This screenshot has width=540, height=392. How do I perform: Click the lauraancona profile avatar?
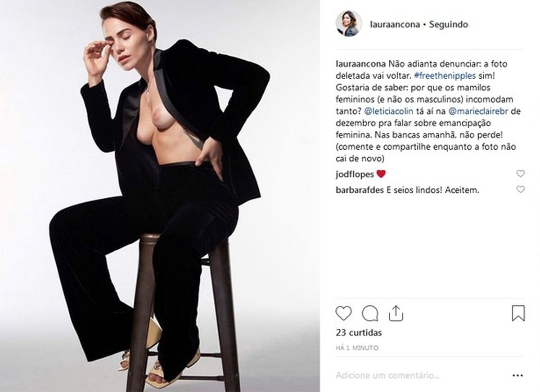click(349, 24)
